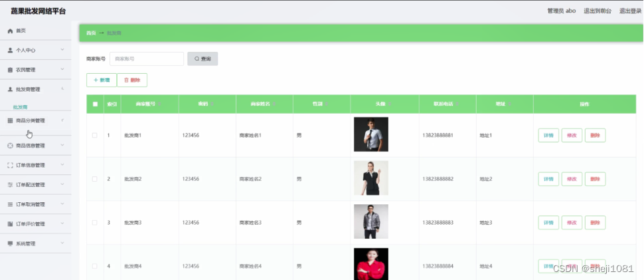This screenshot has height=280, width=644.
Task: Click the bracket frame icon beside 订单信息管理
Action: coord(10,166)
